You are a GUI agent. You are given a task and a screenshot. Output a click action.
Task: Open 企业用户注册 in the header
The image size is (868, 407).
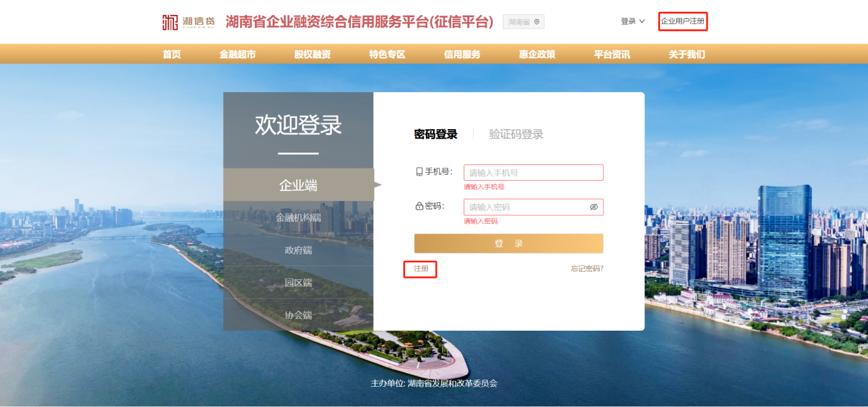tap(683, 22)
